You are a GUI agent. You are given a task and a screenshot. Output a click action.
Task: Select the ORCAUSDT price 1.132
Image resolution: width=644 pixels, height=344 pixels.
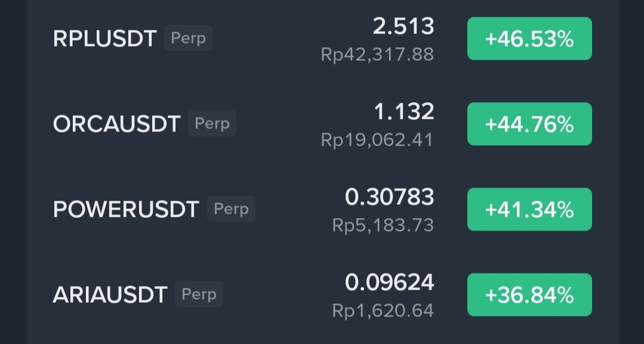pyautogui.click(x=403, y=112)
